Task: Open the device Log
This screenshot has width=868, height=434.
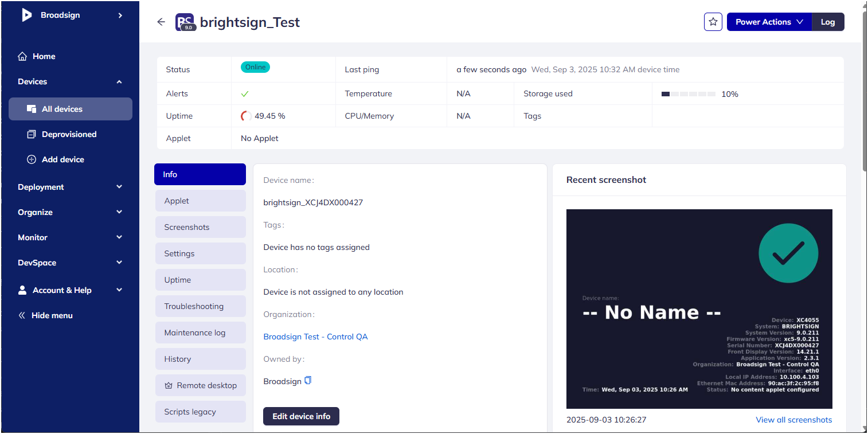Action: 828,22
